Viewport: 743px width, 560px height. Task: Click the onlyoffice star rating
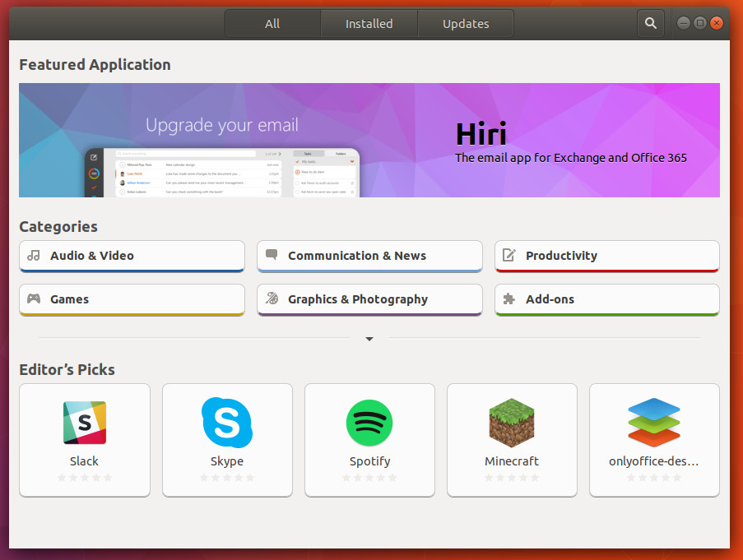pos(654,478)
